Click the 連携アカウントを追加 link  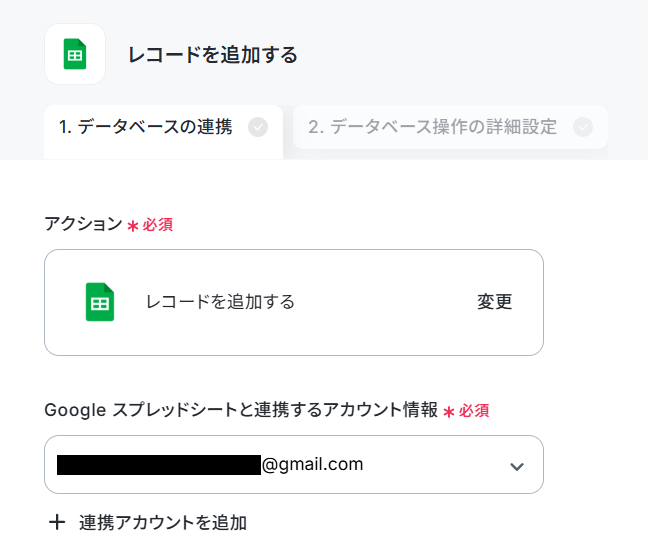click(163, 523)
